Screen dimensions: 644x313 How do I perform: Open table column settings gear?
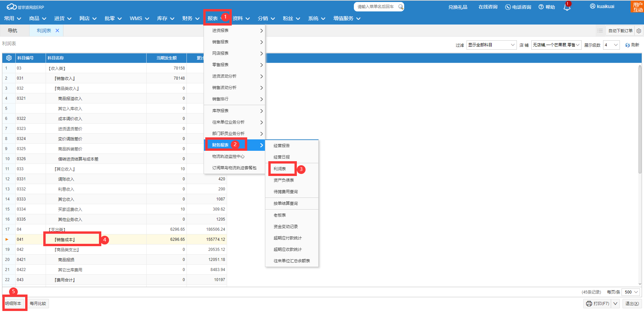coord(9,58)
